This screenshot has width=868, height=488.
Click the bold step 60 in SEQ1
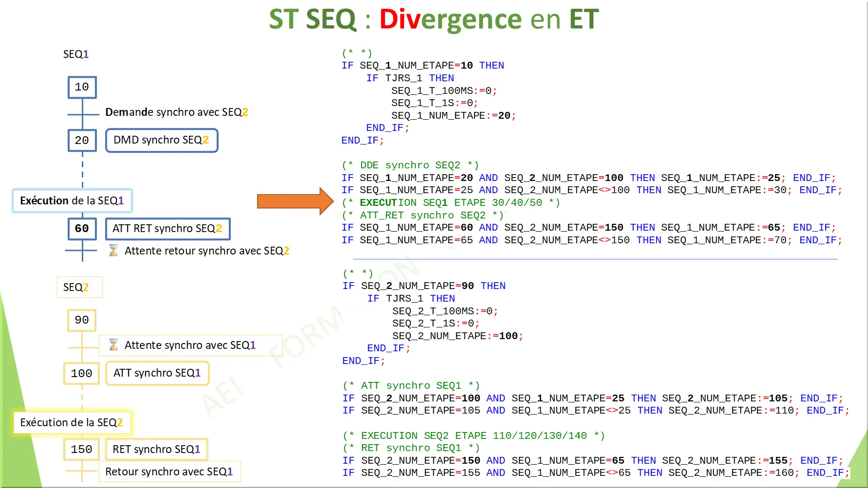coord(81,229)
